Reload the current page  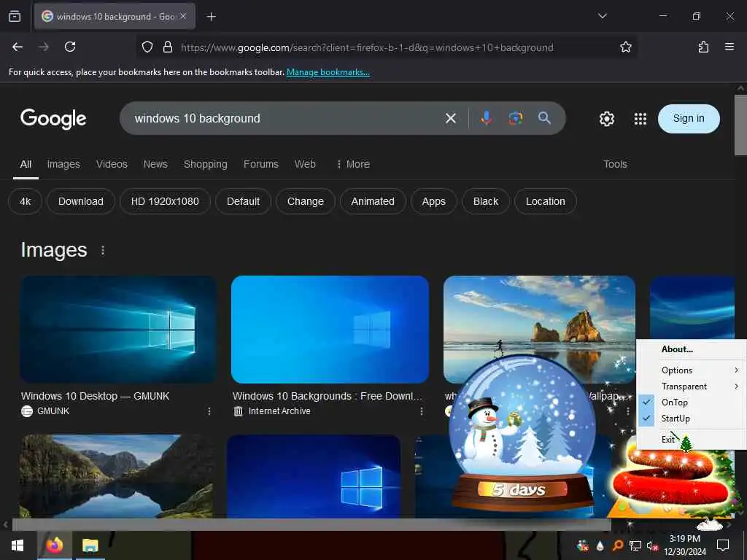70,47
